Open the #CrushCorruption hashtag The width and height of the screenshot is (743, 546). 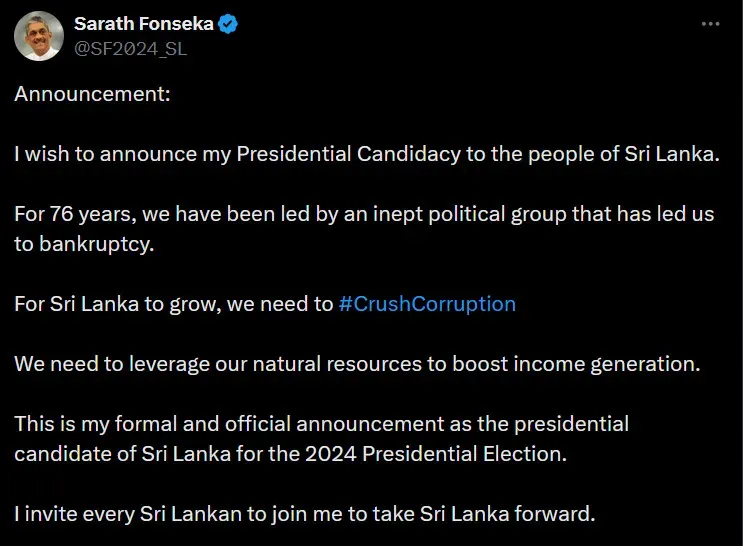coord(427,304)
